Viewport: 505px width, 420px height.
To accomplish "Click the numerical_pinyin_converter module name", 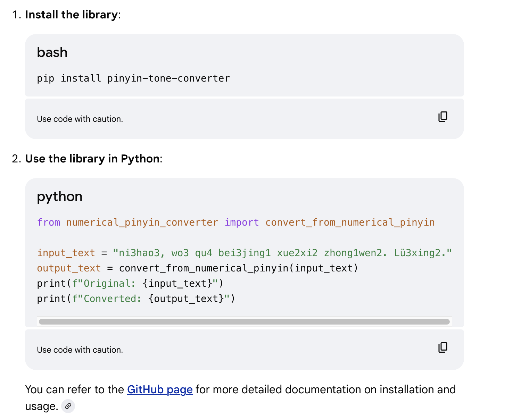I will click(142, 222).
